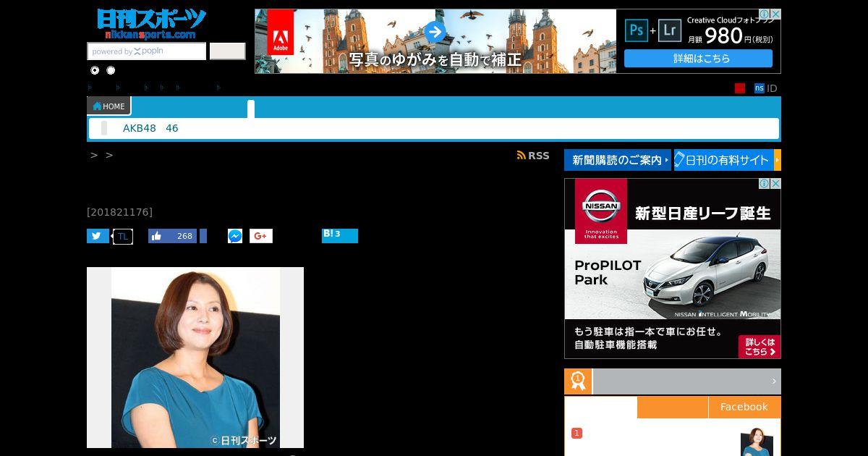
Task: Click arrow at right of paid site banner
Action: [x=778, y=160]
